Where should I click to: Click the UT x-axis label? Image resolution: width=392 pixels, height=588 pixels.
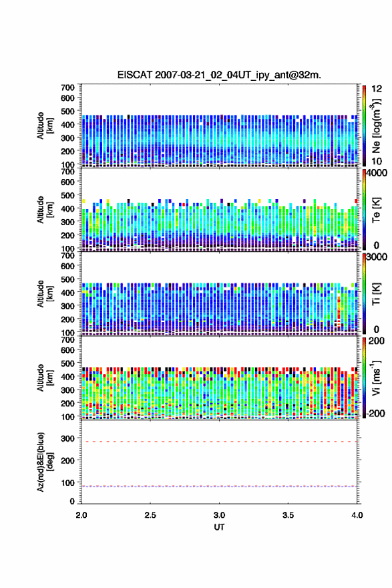219,527
